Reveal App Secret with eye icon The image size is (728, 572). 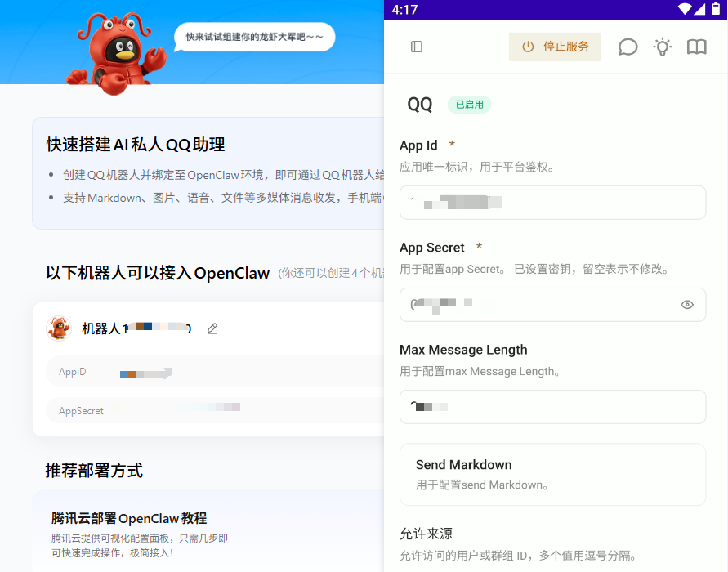[x=687, y=305]
